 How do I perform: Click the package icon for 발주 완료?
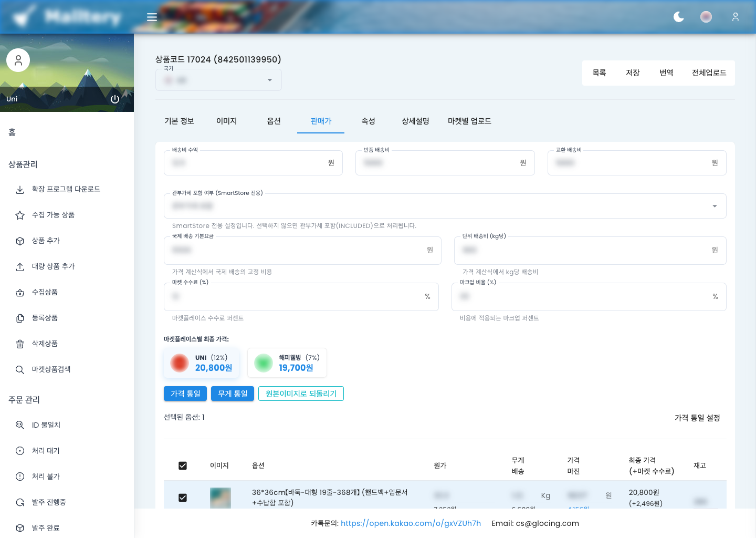20,528
